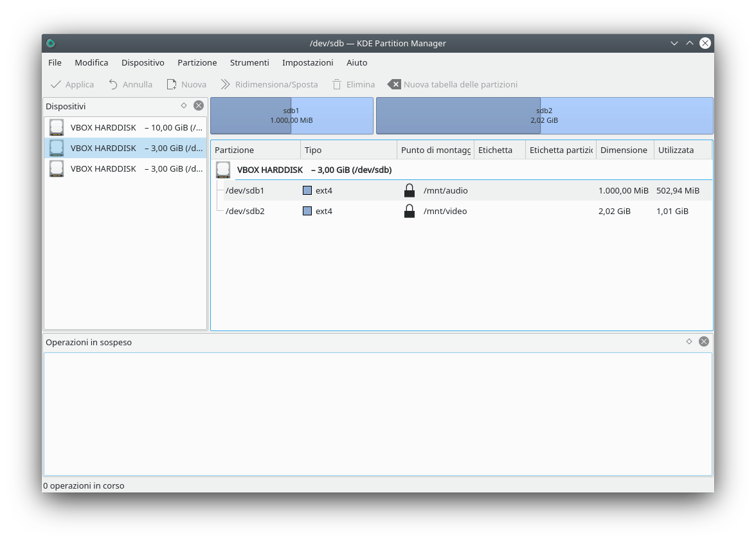Close the Dispositivi panel
The width and height of the screenshot is (756, 542).
pos(199,105)
